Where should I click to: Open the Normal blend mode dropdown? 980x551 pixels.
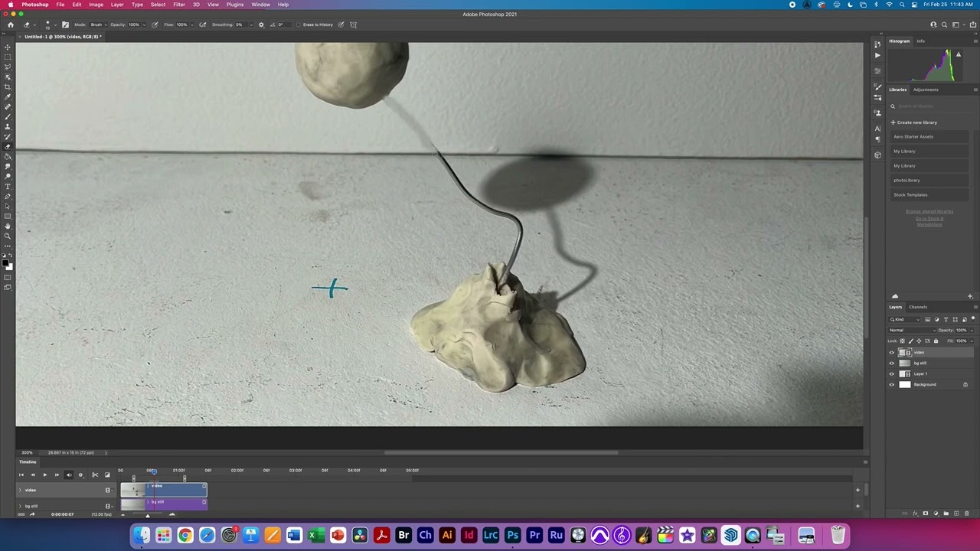click(x=913, y=330)
